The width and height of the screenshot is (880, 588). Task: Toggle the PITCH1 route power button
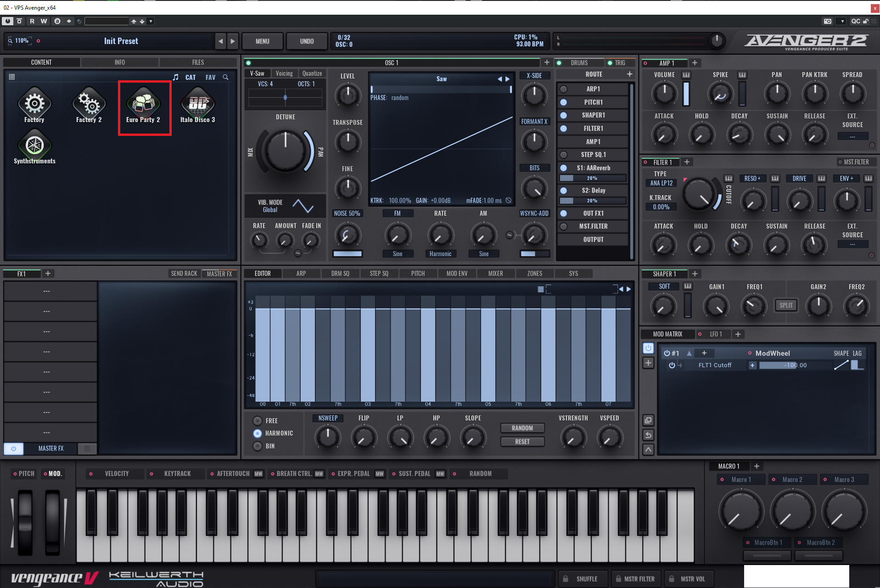tap(564, 102)
